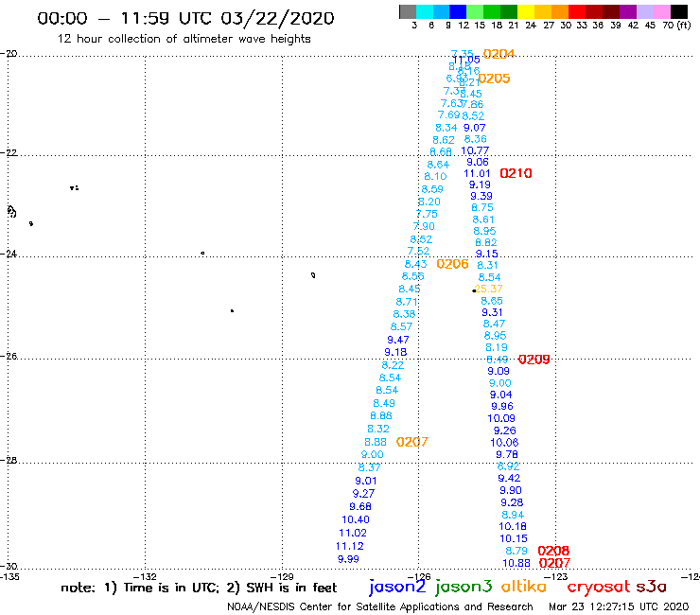Screen dimensions: 700x615
Task: Click the 9.42 wave height reading
Action: [x=509, y=478]
